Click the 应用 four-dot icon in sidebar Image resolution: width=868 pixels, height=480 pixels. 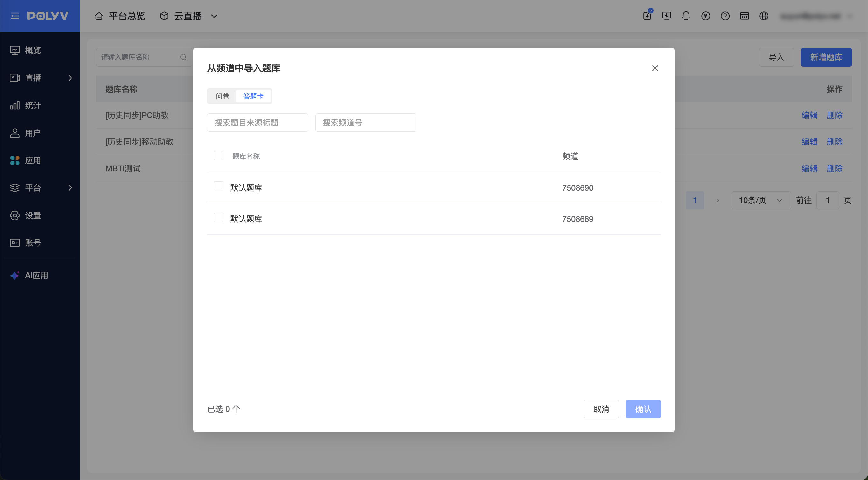[x=15, y=160]
